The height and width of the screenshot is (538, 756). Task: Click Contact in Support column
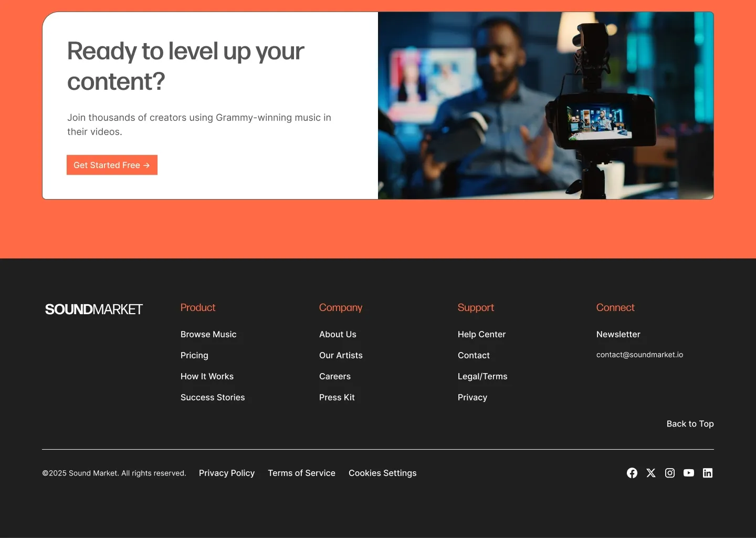[x=474, y=355]
